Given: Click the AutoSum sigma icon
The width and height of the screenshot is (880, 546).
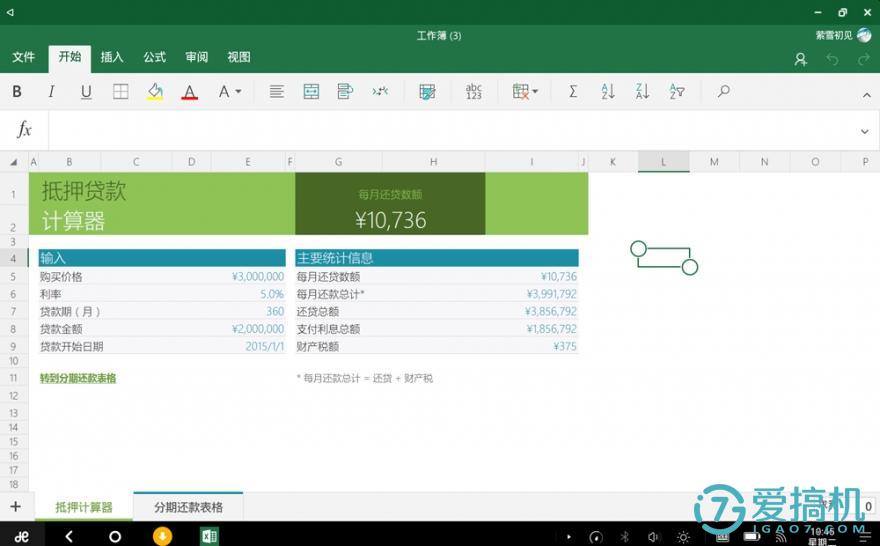Looking at the screenshot, I should pyautogui.click(x=573, y=91).
